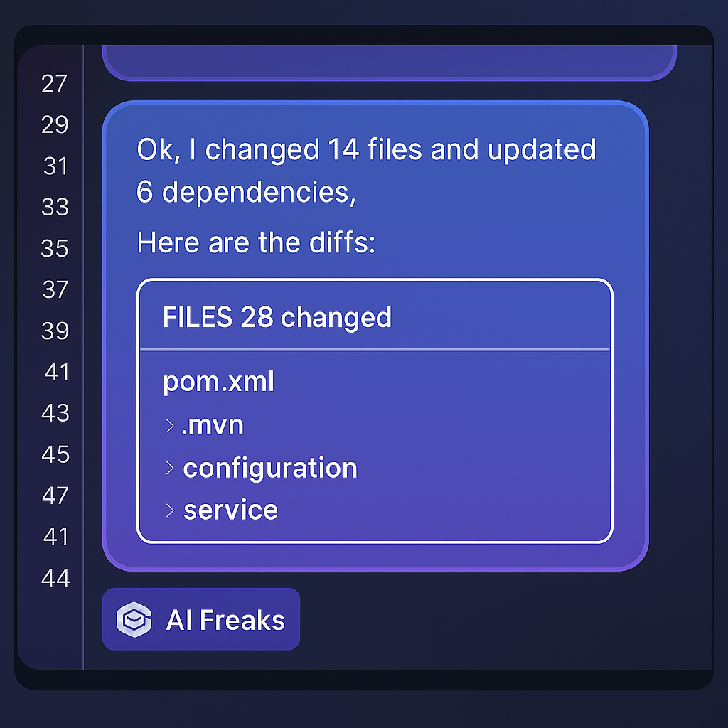
Task: Select line number 47 in gutter
Action: tap(54, 495)
